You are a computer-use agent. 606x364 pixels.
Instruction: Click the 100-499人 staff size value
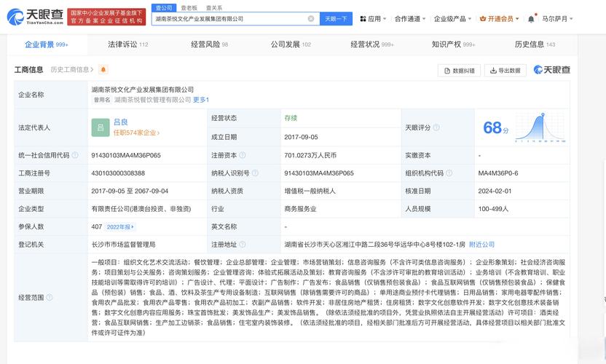[493, 209]
